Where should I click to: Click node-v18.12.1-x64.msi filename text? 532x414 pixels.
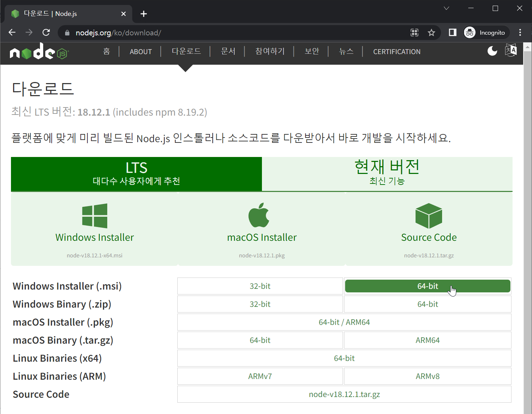[95, 255]
